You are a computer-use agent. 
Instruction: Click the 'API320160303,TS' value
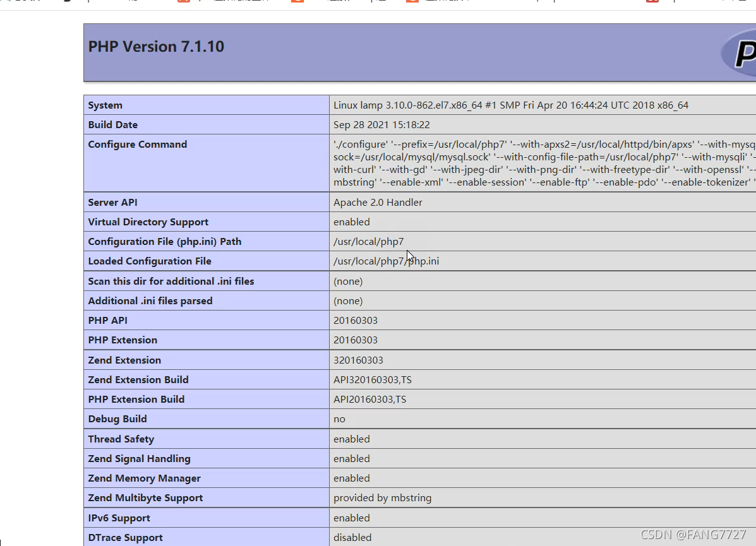coord(373,380)
